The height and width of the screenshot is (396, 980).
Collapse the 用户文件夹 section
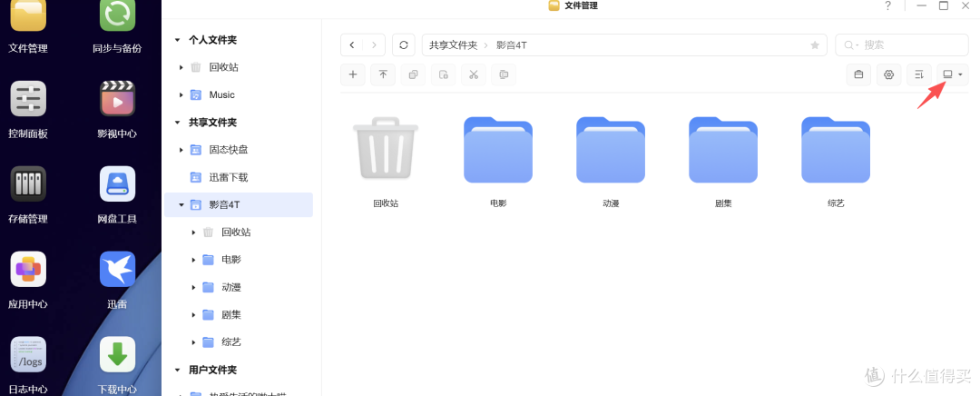point(178,371)
